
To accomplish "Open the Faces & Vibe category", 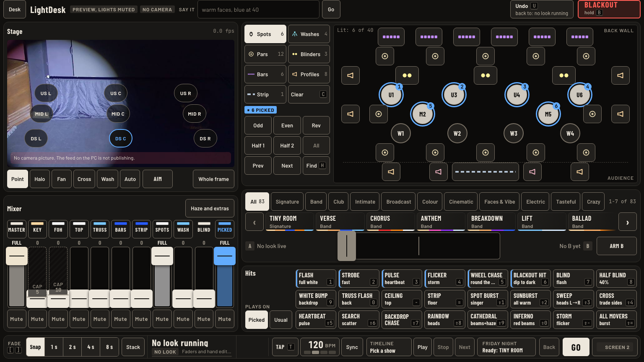I will pyautogui.click(x=499, y=202).
